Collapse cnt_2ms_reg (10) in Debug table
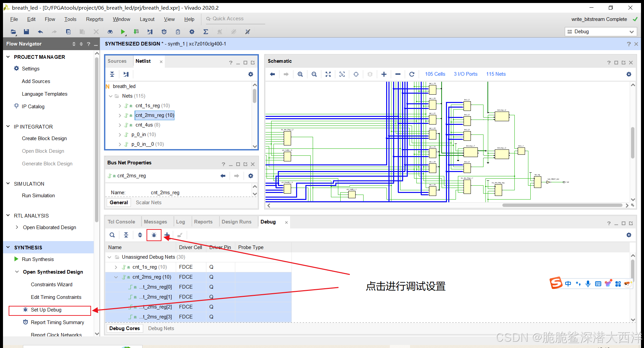The height and width of the screenshot is (348, 644). 116,277
